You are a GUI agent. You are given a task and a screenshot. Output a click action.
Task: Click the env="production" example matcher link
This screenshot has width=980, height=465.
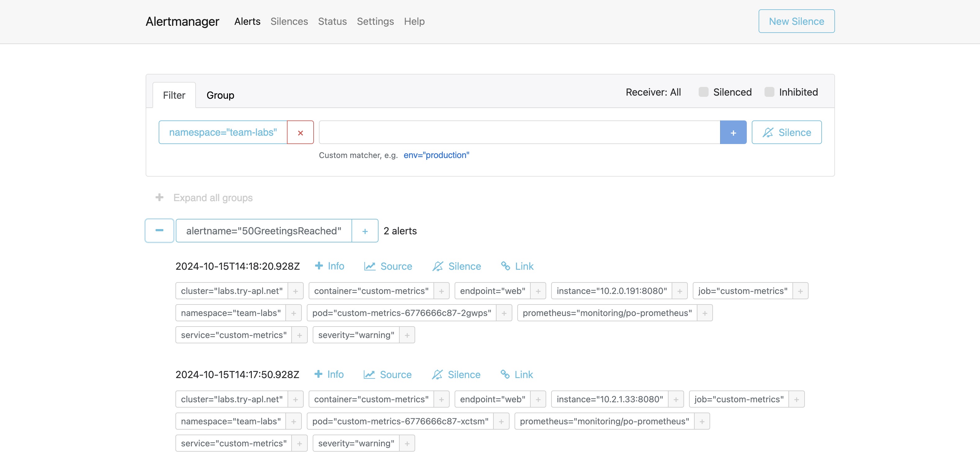tap(436, 155)
